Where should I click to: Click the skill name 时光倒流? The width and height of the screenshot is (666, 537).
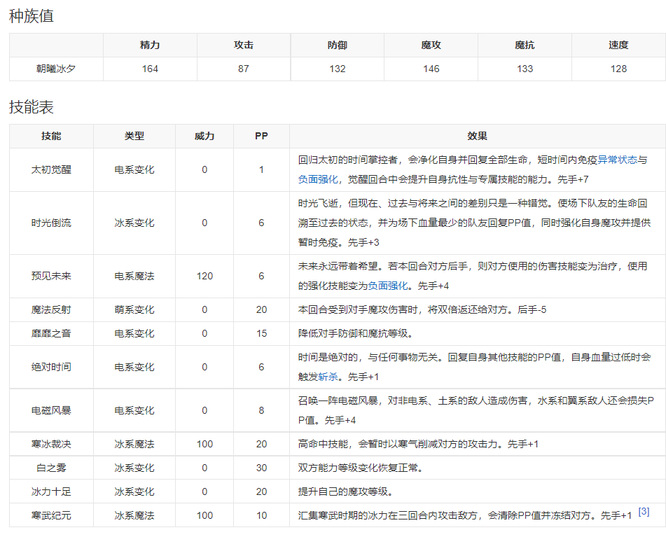(51, 223)
